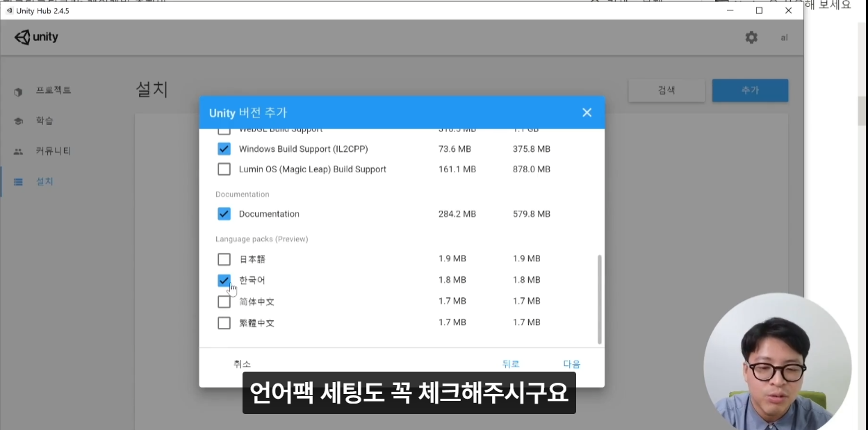This screenshot has height=430, width=868.
Task: Click the Unity Hub title bar icon
Action: click(9, 10)
